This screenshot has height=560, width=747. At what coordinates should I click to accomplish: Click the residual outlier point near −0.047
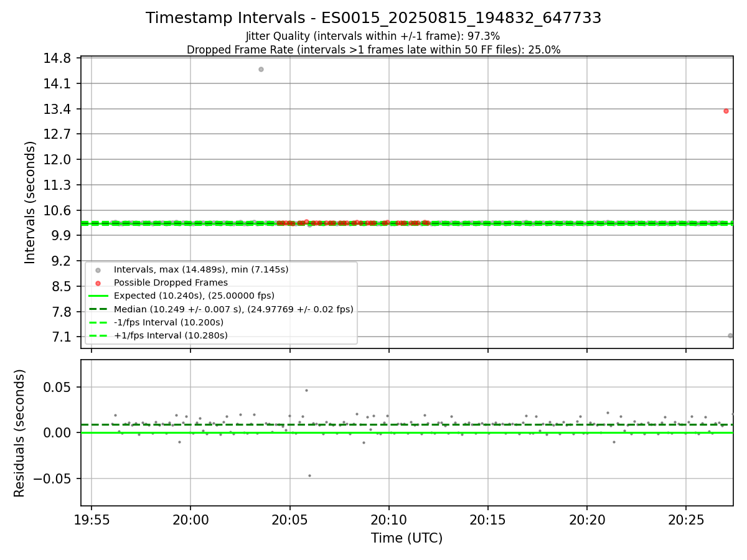point(309,475)
